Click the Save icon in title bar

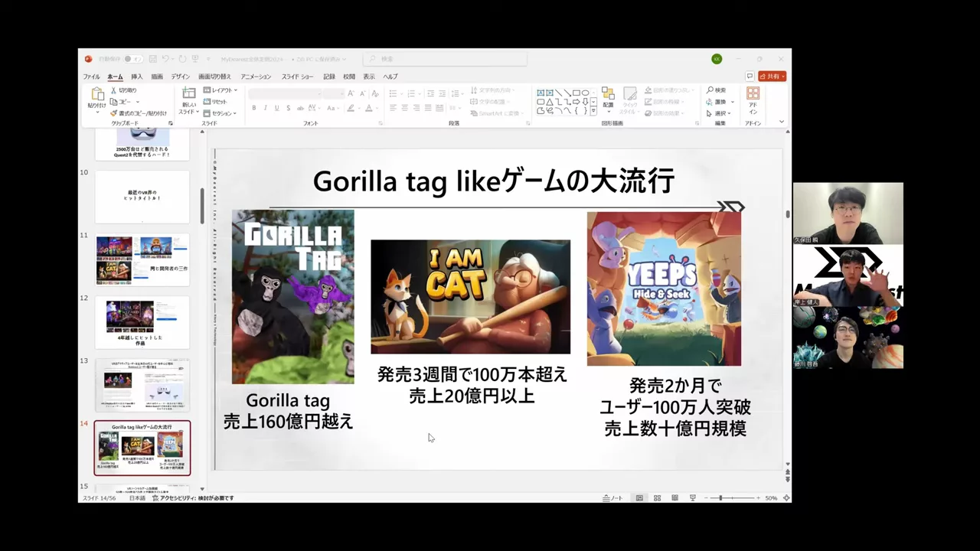[154, 59]
